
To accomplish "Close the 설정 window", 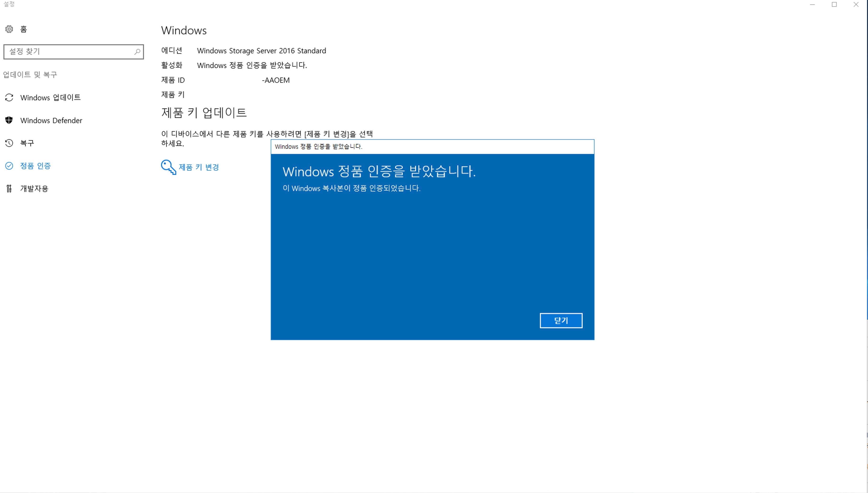I will pyautogui.click(x=856, y=5).
